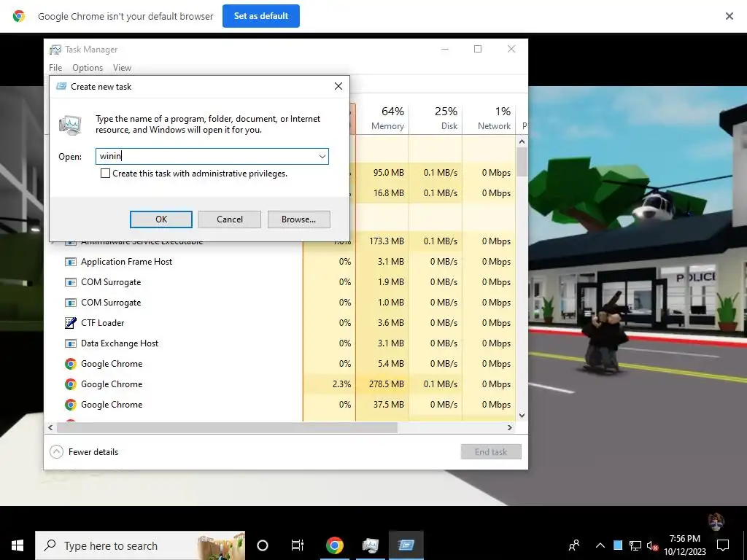747x560 pixels.
Task: Click the Create new task taskbar icon
Action: 406,545
